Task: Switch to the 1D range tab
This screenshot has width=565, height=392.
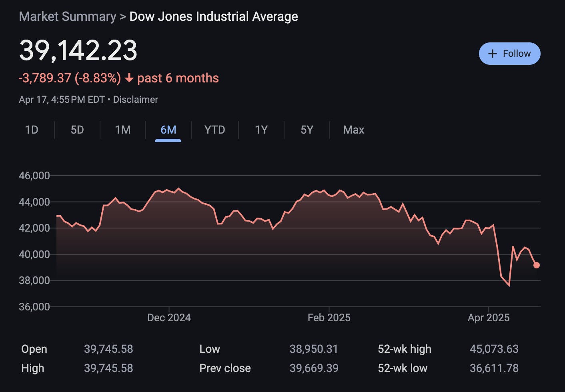Action: click(32, 130)
